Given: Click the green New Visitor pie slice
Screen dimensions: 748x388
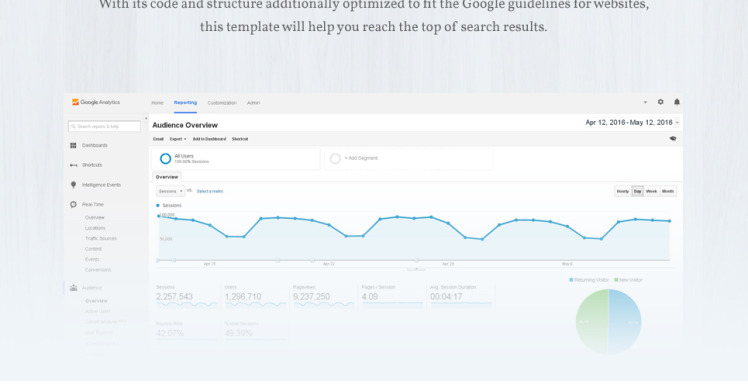Looking at the screenshot, I should pos(592,322).
